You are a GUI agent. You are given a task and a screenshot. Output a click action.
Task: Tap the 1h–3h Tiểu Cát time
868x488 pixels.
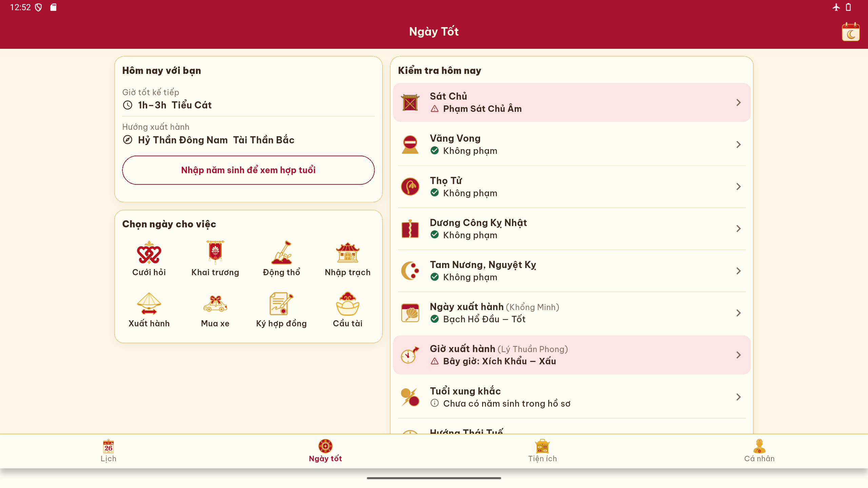[x=175, y=105]
